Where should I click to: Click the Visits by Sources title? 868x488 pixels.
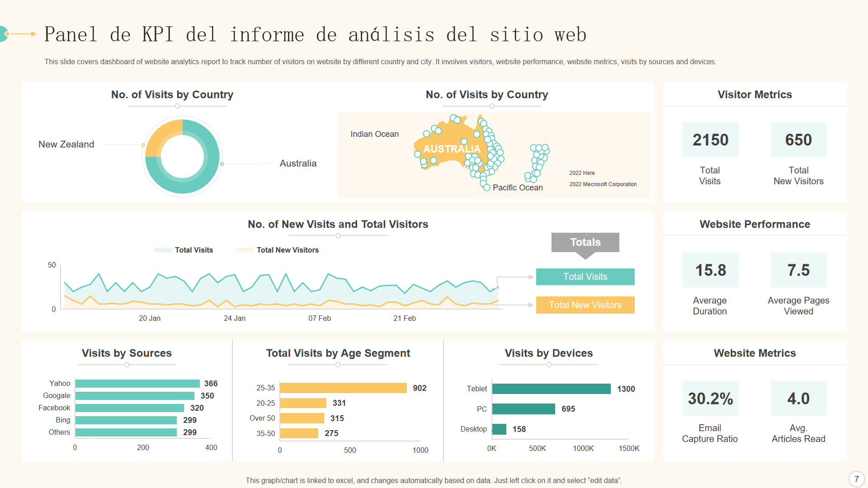coord(127,353)
